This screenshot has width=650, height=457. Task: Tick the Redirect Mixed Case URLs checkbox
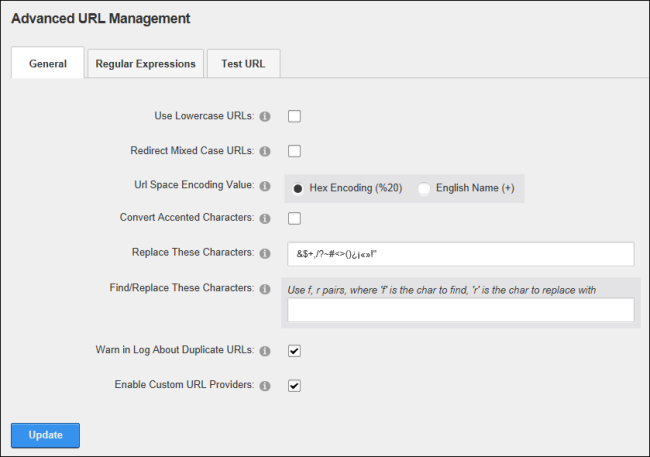(294, 151)
